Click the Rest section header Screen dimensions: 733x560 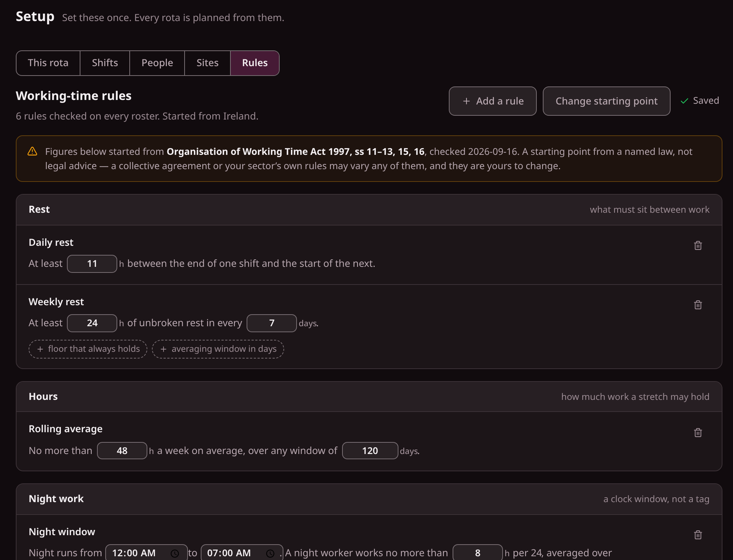(x=369, y=210)
